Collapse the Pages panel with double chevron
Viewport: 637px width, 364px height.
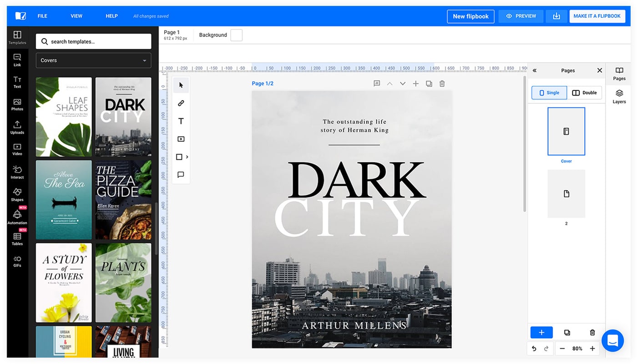pos(535,71)
